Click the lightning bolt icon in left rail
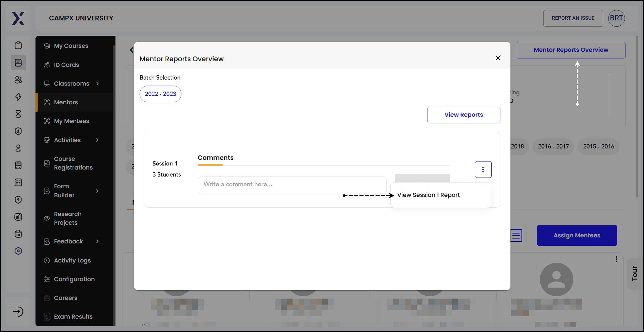Screen dimensions: 644x332 pos(18,97)
